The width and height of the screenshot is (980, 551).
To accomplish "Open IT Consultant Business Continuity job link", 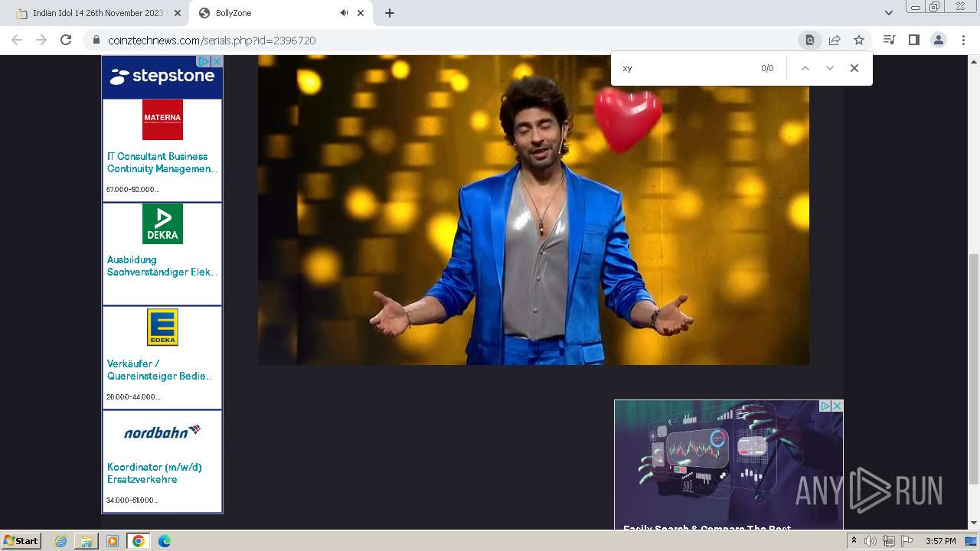I will [162, 162].
